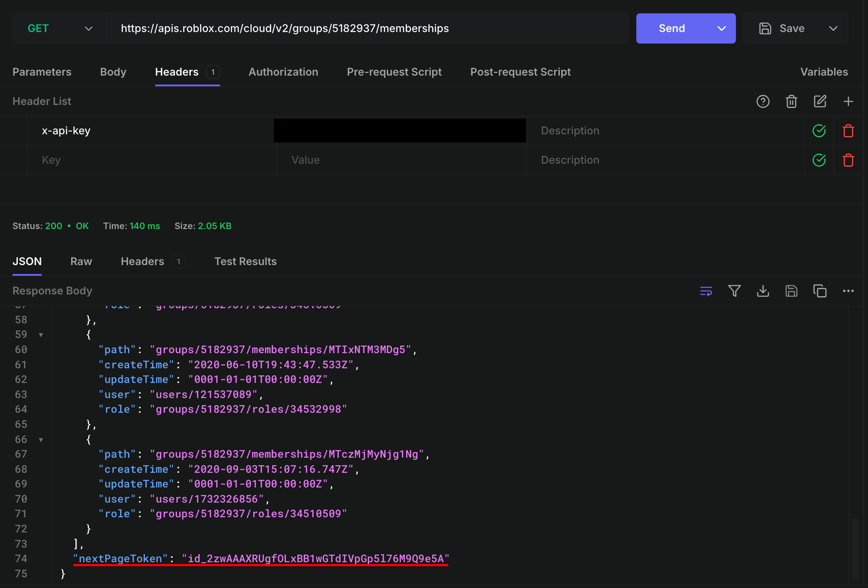
Task: Download the response body to file
Action: coord(763,291)
